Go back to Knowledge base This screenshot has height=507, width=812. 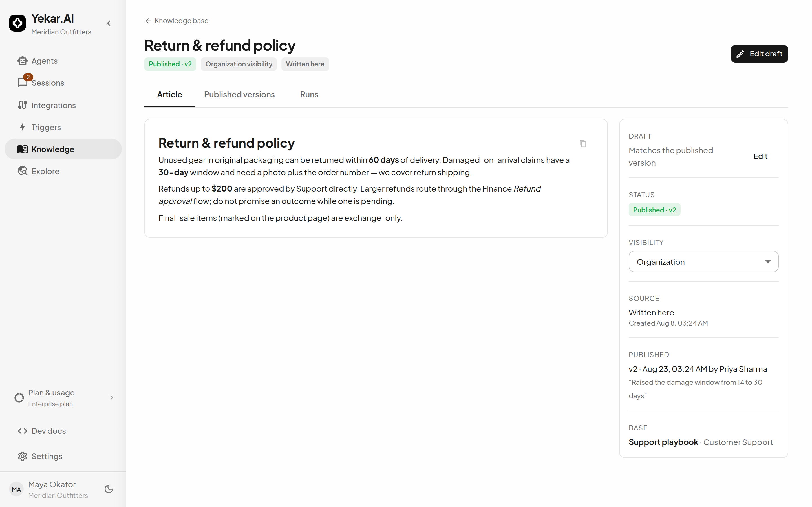point(177,21)
